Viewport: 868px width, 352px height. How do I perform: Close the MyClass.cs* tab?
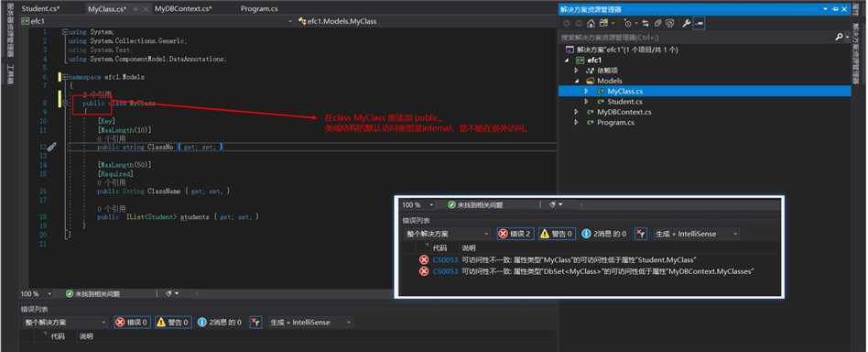point(145,9)
